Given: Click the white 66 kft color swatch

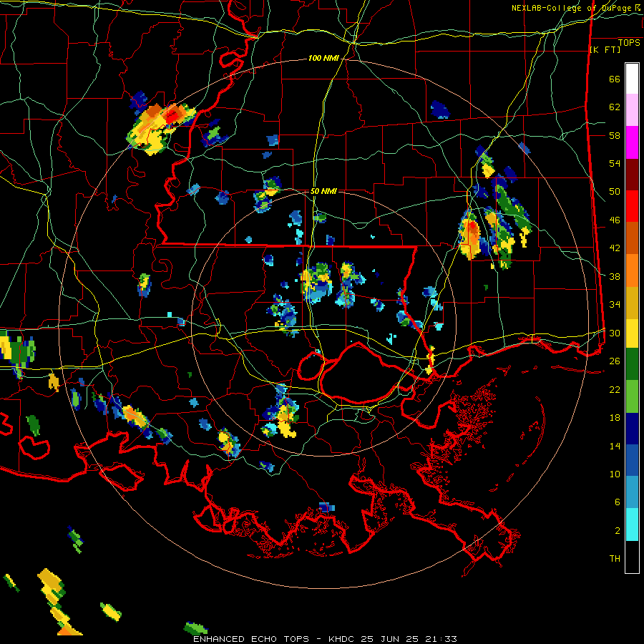Looking at the screenshot, I should coord(632,79).
